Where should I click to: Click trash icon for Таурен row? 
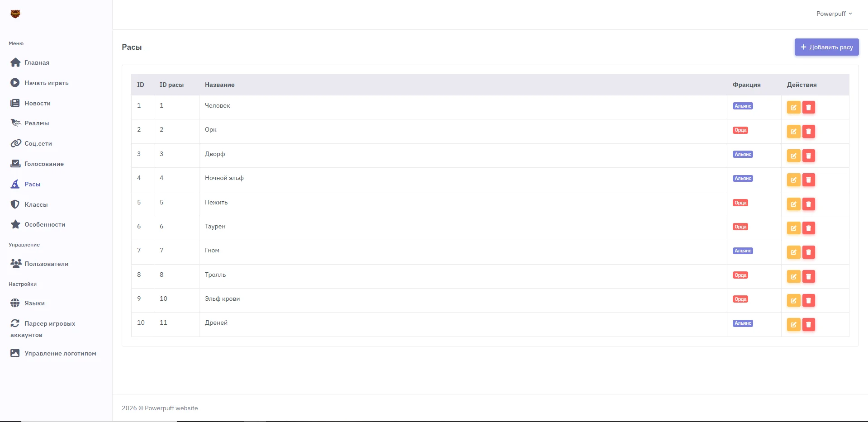point(808,228)
